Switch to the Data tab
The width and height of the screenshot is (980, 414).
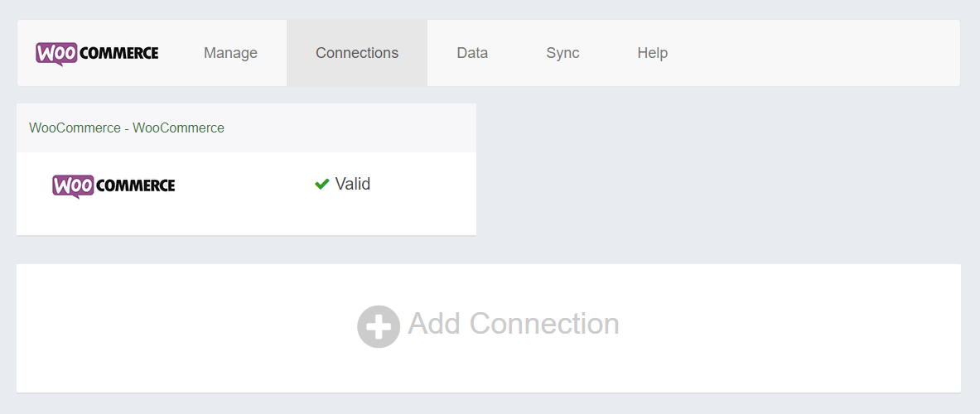[x=472, y=53]
